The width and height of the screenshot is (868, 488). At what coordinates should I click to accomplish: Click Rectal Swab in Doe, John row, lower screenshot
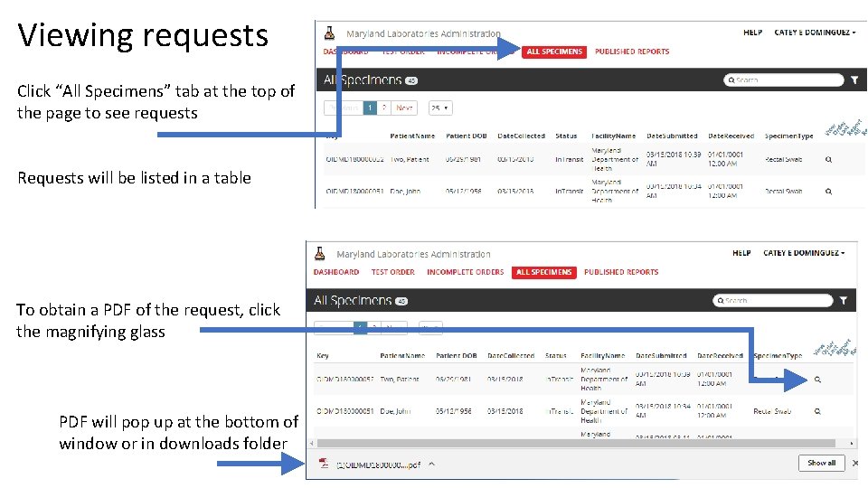pyautogui.click(x=772, y=412)
